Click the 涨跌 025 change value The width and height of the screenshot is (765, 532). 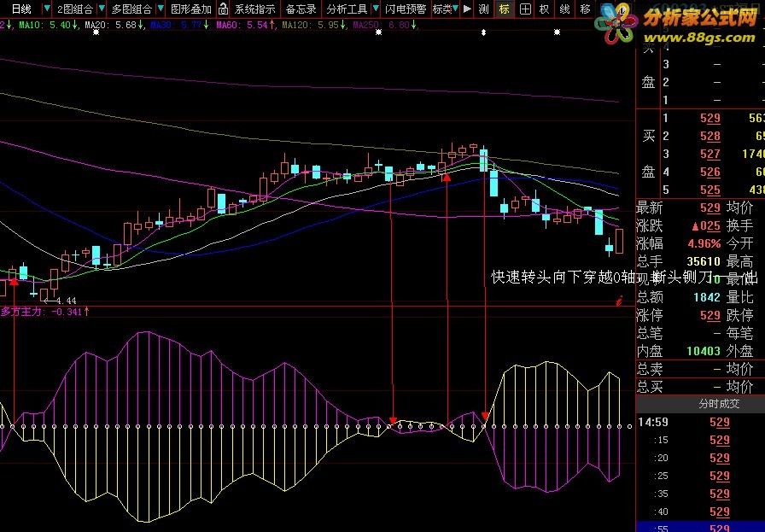tap(706, 226)
